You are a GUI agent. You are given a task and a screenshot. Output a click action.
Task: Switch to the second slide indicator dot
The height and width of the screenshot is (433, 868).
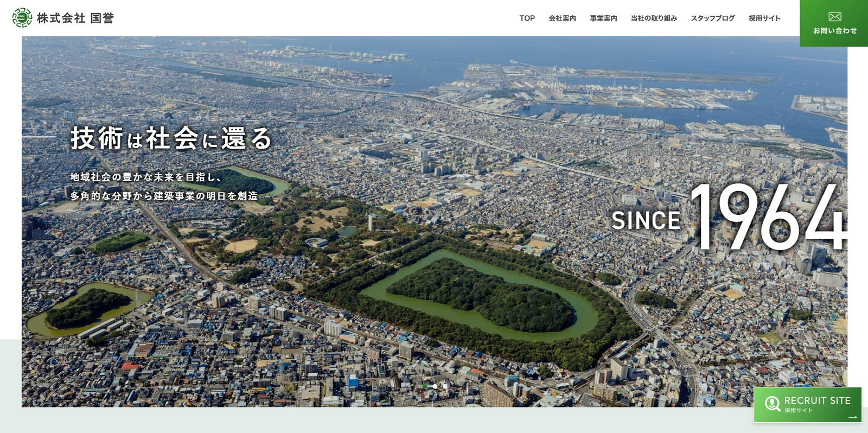click(x=435, y=386)
